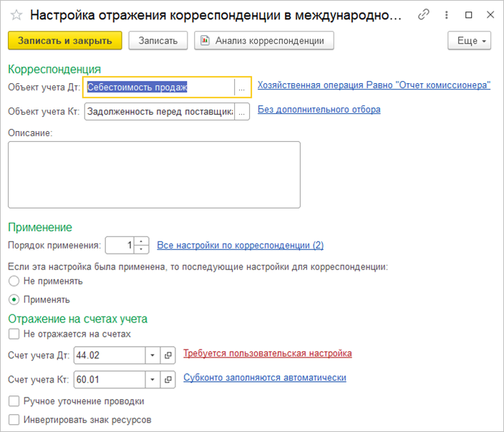This screenshot has width=504, height=432.
Task: Click into the Описание text area
Action: pyautogui.click(x=154, y=174)
